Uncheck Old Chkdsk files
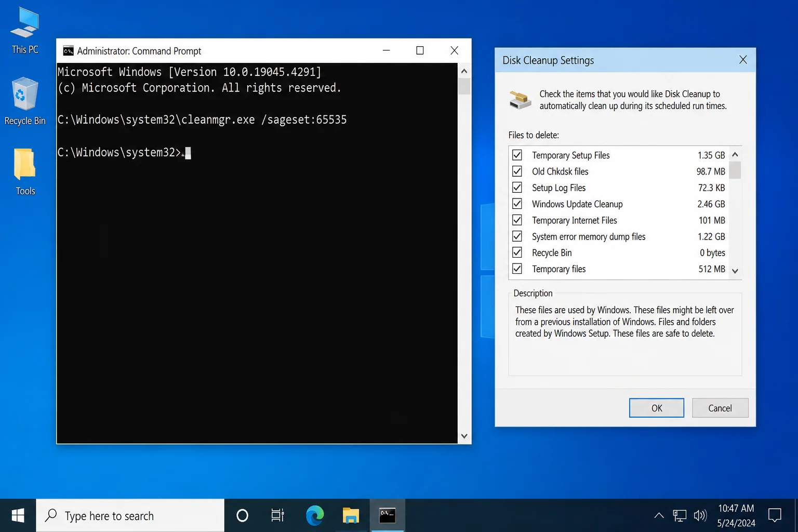This screenshot has width=798, height=532. 517,171
